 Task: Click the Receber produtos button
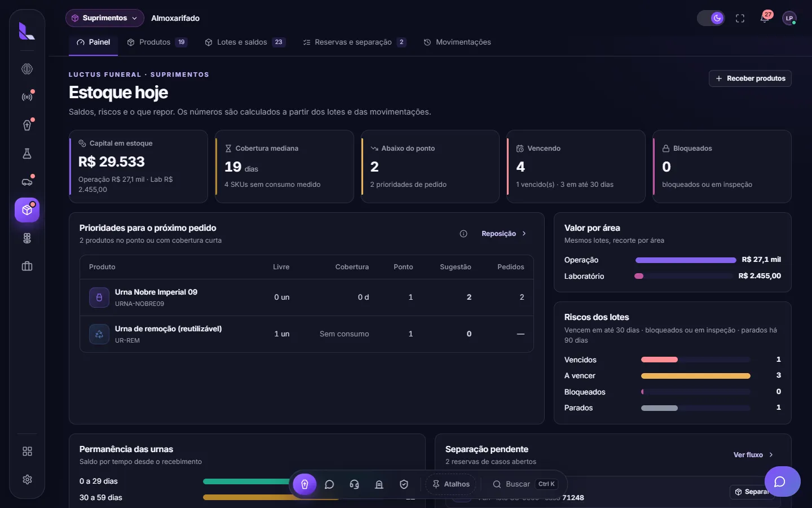click(x=750, y=78)
